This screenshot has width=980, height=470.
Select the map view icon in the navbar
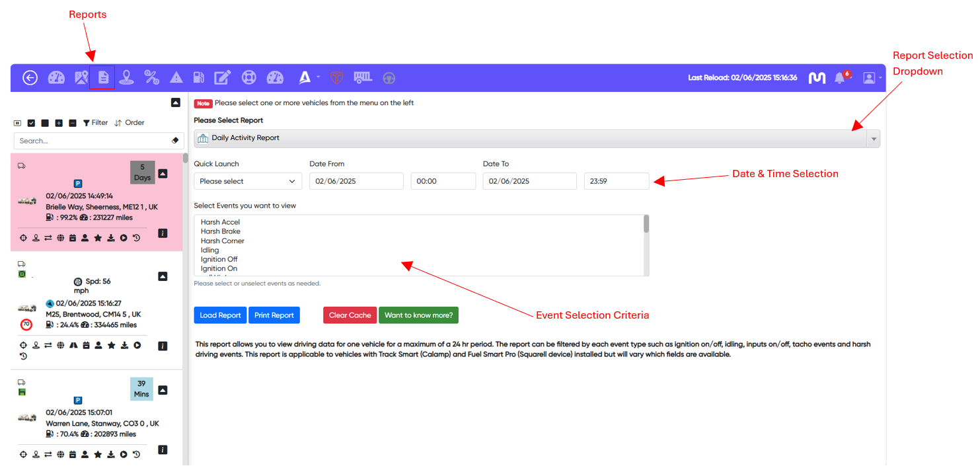81,77
